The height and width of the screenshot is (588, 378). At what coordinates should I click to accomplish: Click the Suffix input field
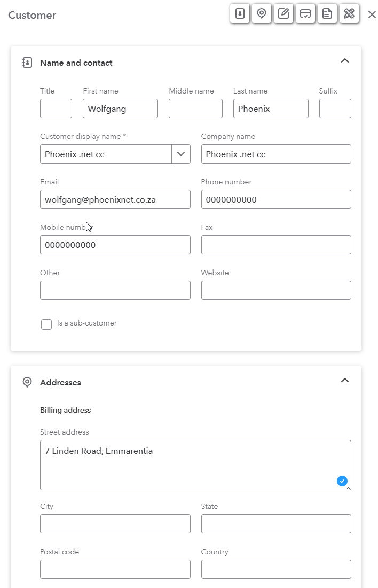(x=335, y=109)
